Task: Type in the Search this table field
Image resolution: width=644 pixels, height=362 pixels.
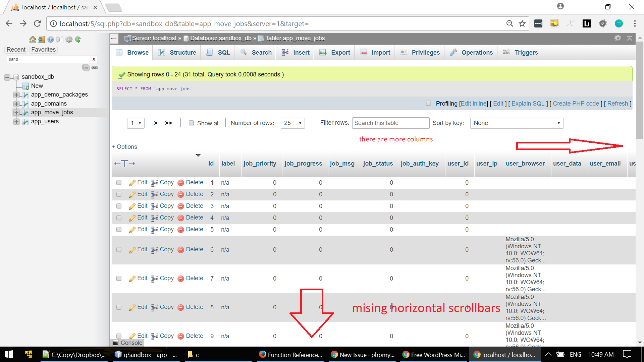Action: tap(390, 123)
